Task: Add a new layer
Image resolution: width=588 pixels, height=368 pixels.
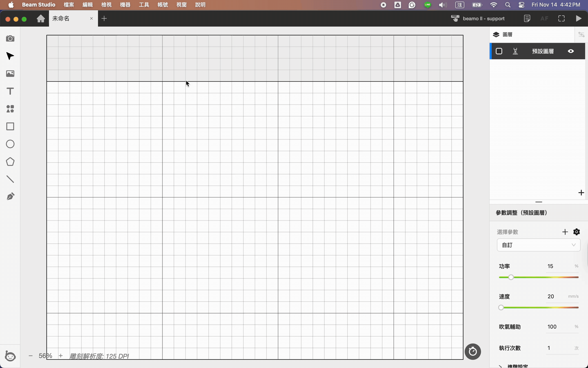Action: (x=581, y=193)
